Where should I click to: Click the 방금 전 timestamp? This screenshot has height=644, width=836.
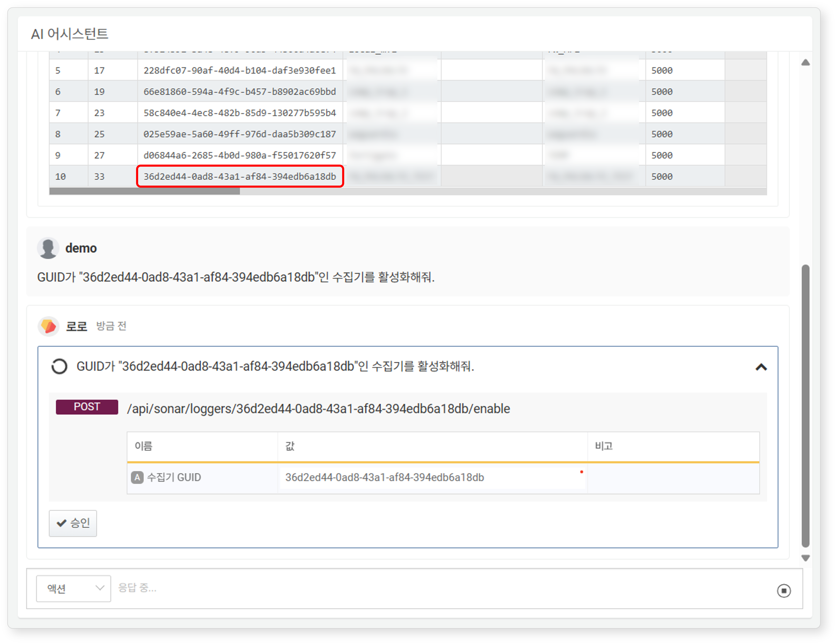click(111, 326)
